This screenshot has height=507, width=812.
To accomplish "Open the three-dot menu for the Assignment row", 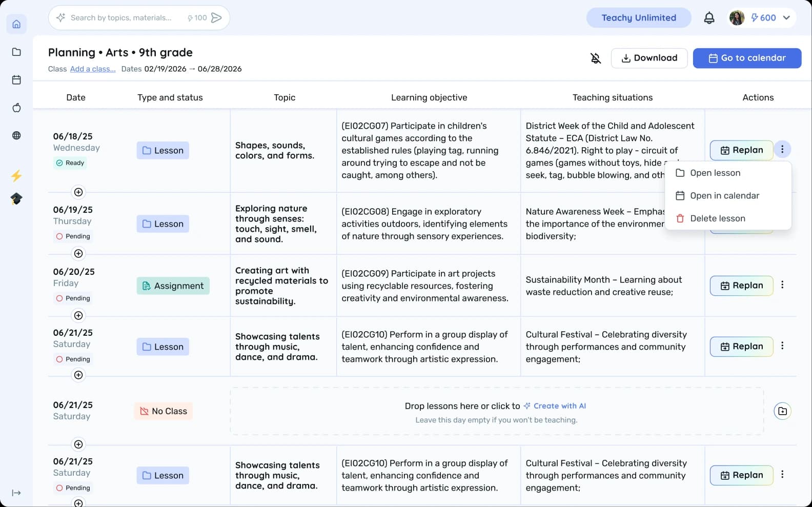I will click(782, 285).
